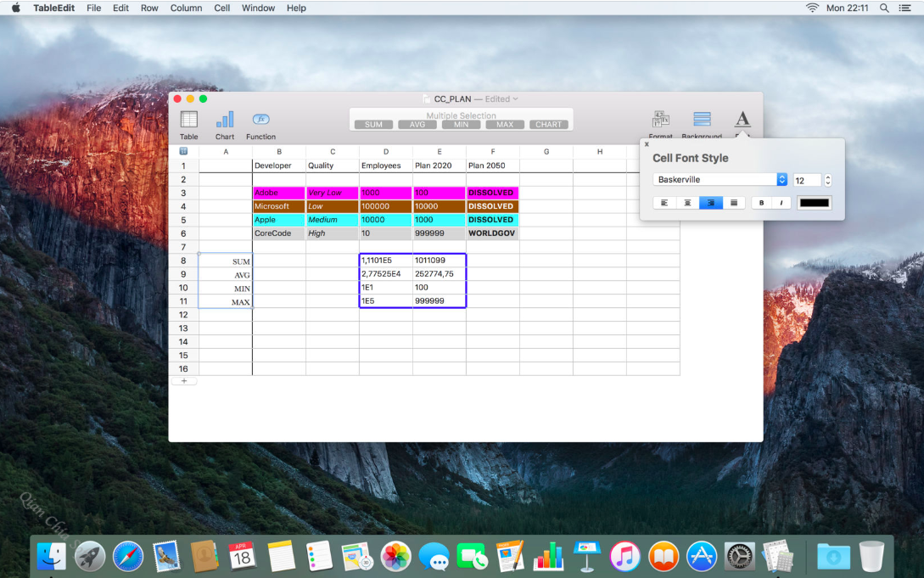The width and height of the screenshot is (924, 578).
Task: Select the cell showing 1,1101E5
Action: tap(386, 261)
